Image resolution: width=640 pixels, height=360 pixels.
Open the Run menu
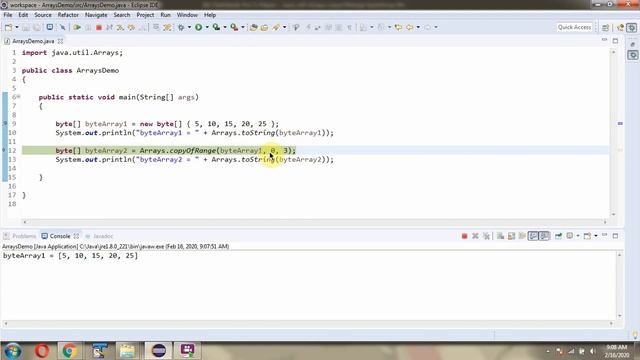[165, 15]
